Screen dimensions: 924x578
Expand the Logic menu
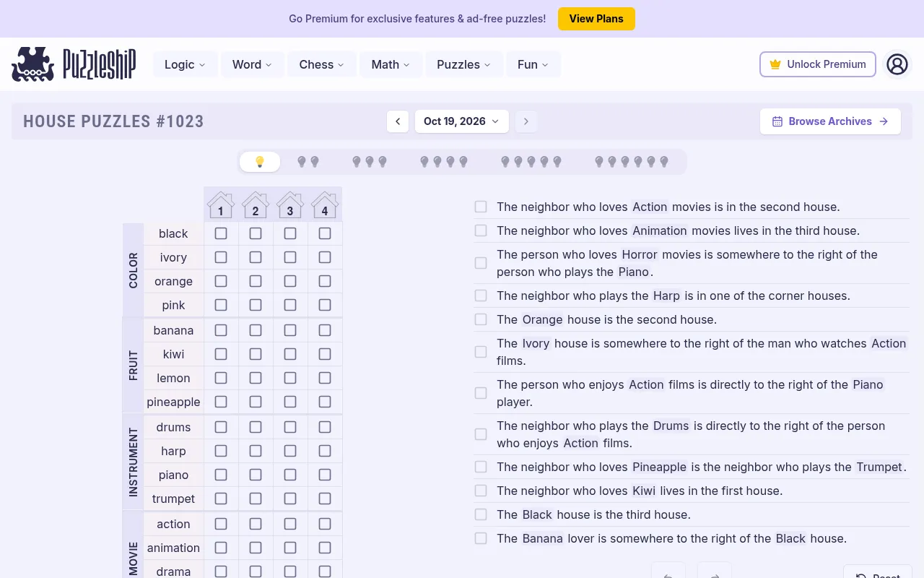(x=186, y=64)
